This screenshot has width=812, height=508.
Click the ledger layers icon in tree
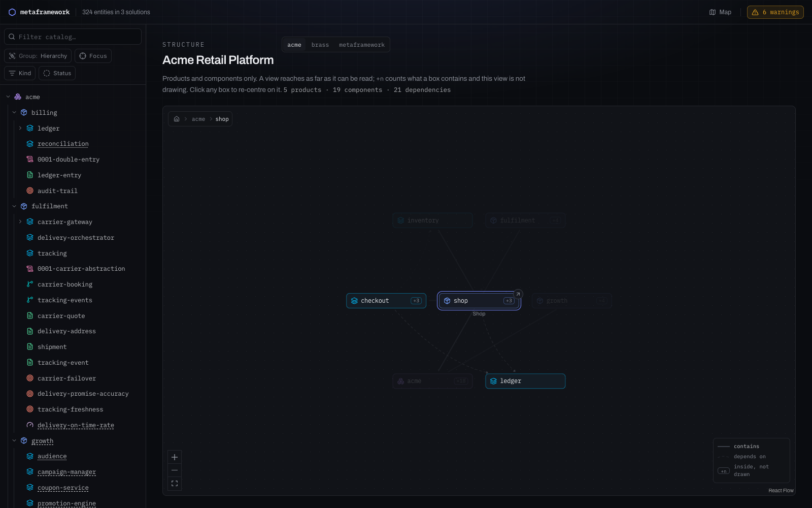coord(30,128)
